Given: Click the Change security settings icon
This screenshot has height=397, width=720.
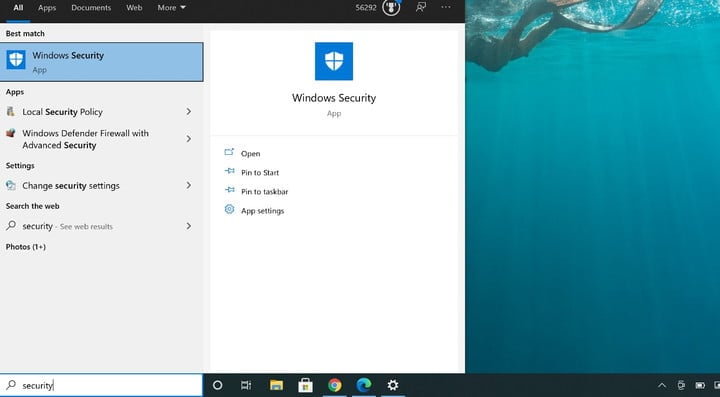Looking at the screenshot, I should coord(11,185).
